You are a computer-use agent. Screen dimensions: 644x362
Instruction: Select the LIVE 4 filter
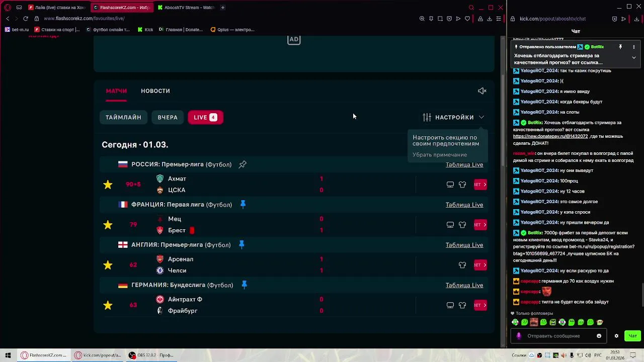(x=205, y=117)
